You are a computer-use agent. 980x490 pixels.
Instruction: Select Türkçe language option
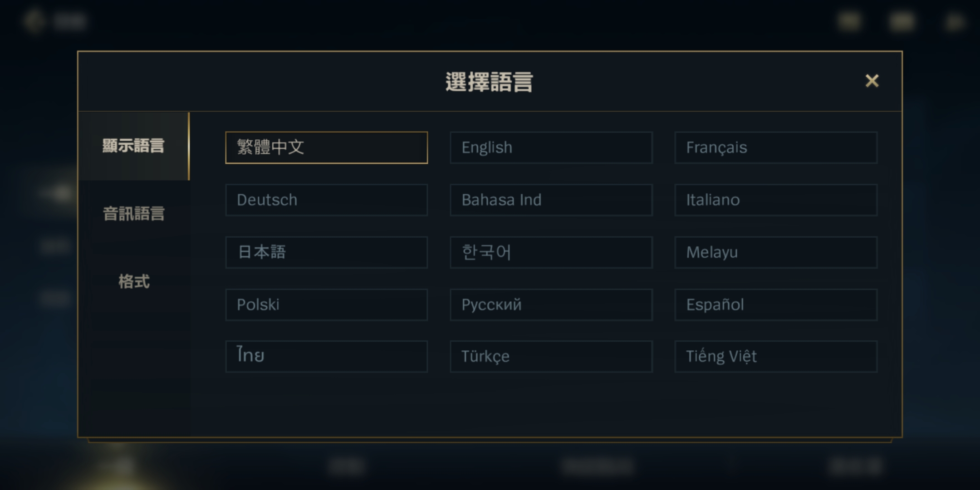551,357
